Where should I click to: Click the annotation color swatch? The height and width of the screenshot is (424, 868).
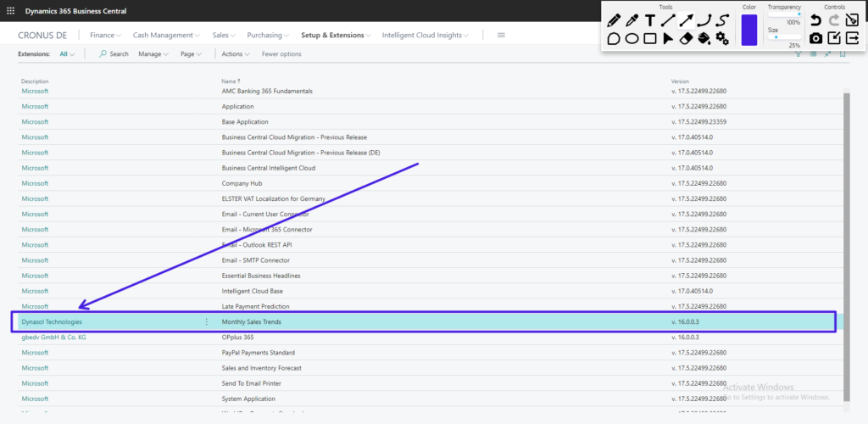(x=748, y=31)
